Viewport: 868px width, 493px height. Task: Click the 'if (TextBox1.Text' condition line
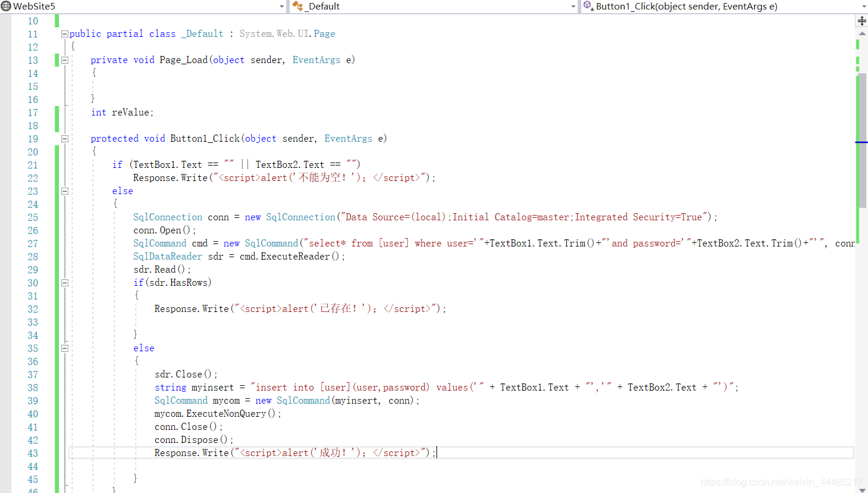pyautogui.click(x=236, y=165)
